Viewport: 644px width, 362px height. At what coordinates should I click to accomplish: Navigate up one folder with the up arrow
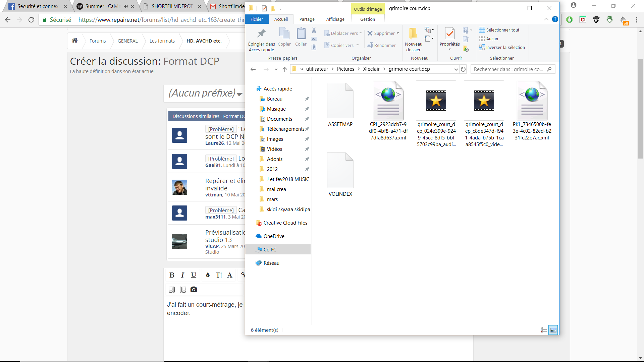coord(285,69)
